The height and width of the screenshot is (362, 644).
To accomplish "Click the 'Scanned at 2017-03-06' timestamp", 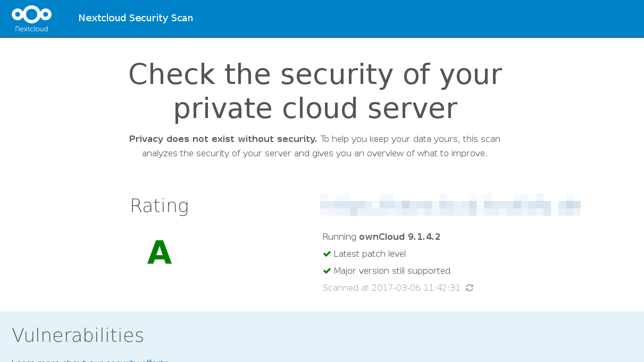I will point(391,288).
